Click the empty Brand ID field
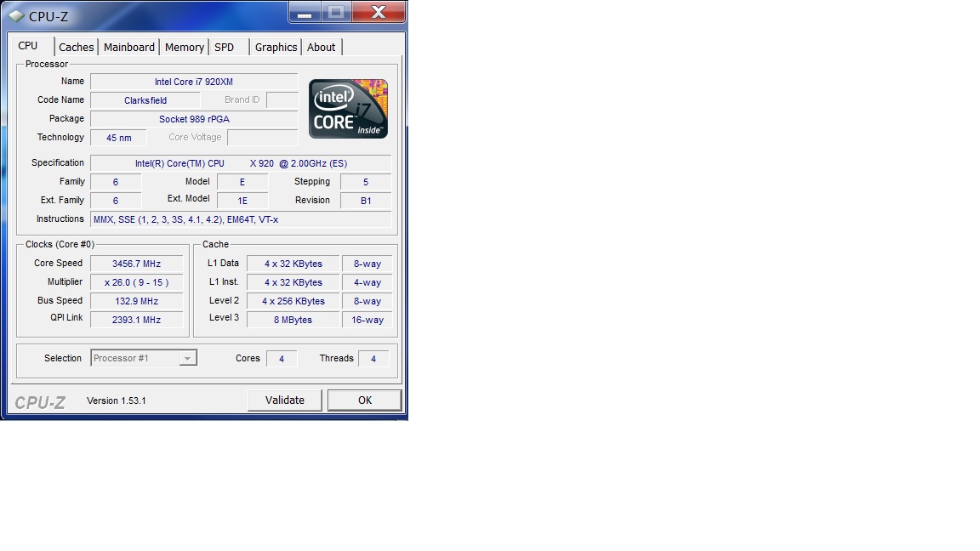This screenshot has height=551, width=980. [x=282, y=100]
